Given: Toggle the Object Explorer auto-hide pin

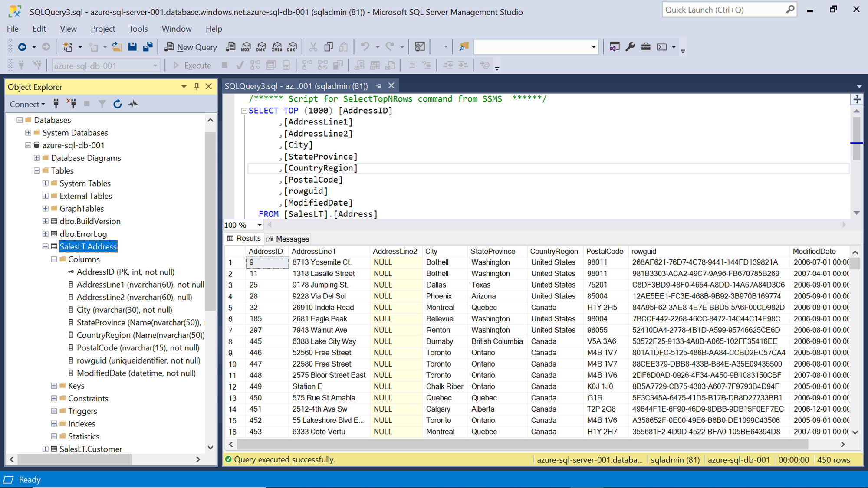Looking at the screenshot, I should (x=196, y=86).
